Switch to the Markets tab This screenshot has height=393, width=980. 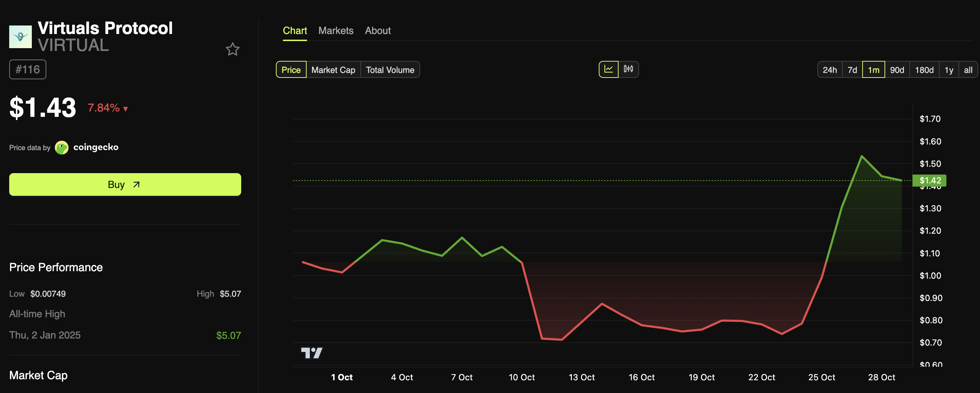(x=336, y=30)
